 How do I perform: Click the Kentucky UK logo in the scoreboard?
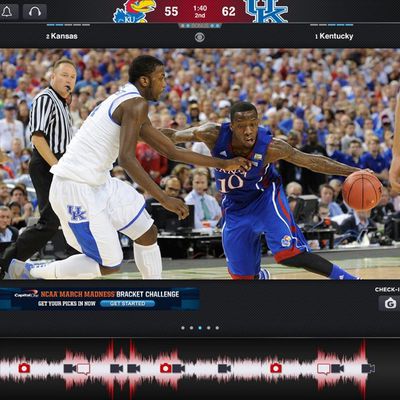point(266,11)
